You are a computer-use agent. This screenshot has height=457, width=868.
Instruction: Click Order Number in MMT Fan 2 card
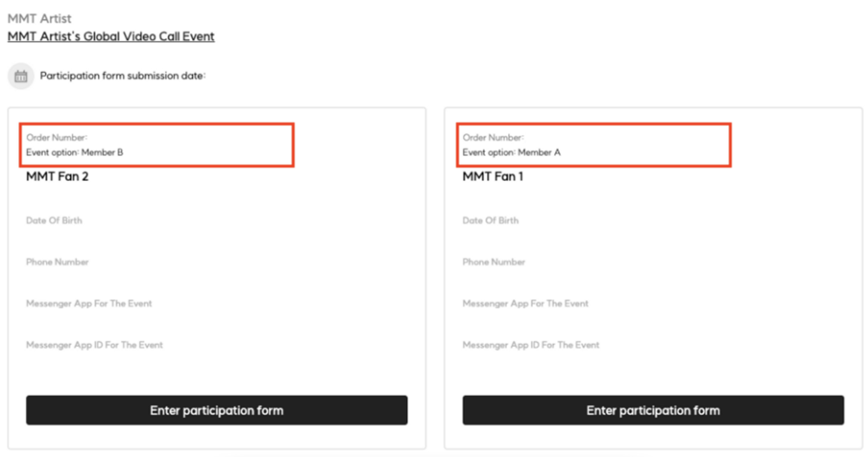coord(56,137)
